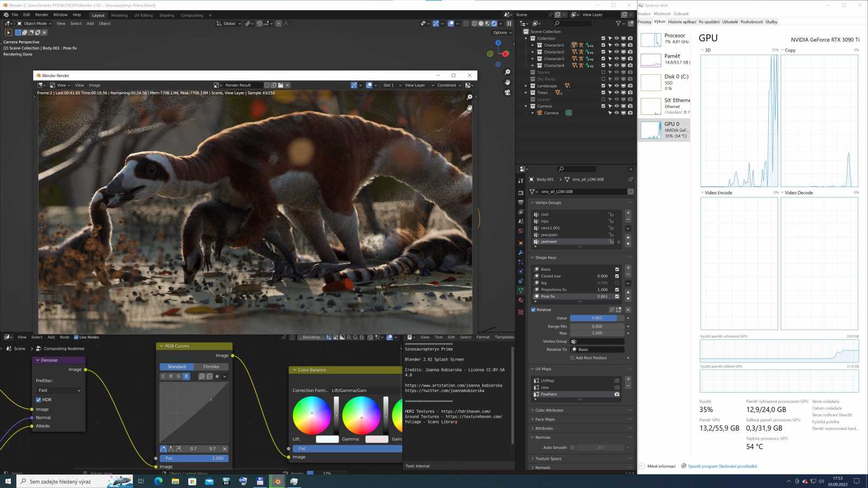Open the Tool properties tab icon
Viewport: 868px width, 488px height.
coord(521,181)
